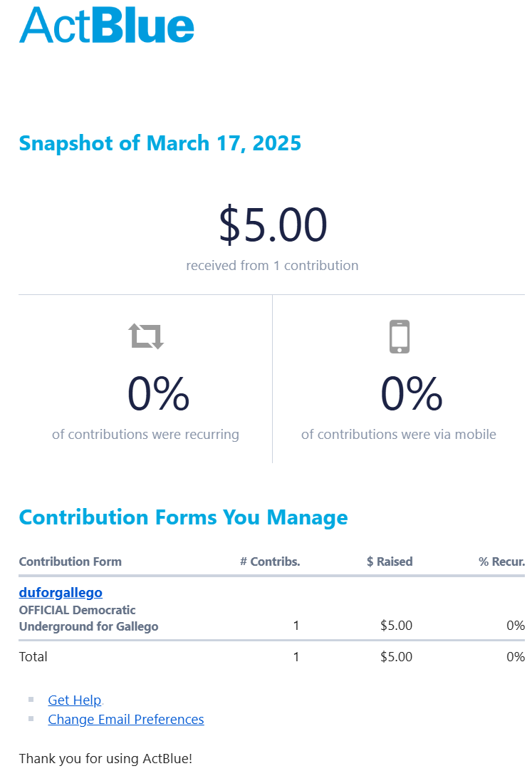Click the Total row label
532x771 pixels.
(x=33, y=656)
